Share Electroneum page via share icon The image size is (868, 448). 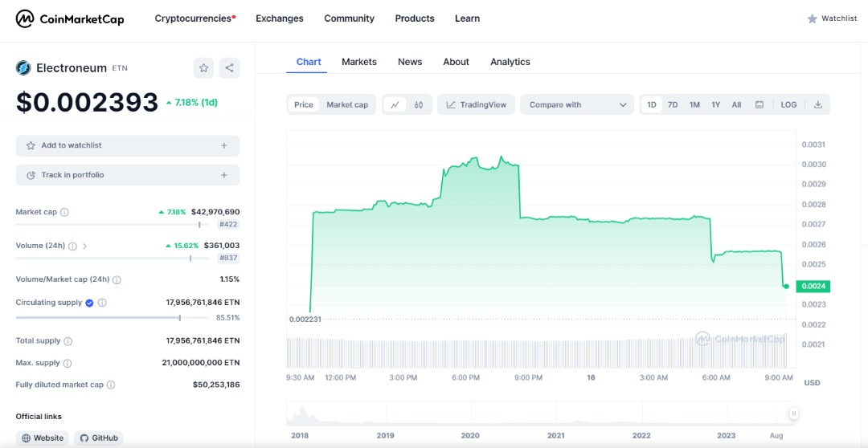tap(229, 68)
